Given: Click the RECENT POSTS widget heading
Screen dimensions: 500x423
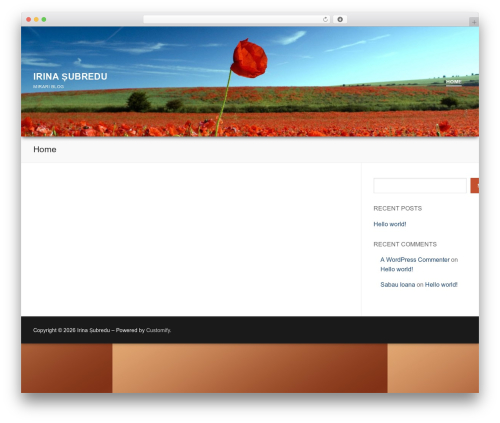Looking at the screenshot, I should [398, 208].
